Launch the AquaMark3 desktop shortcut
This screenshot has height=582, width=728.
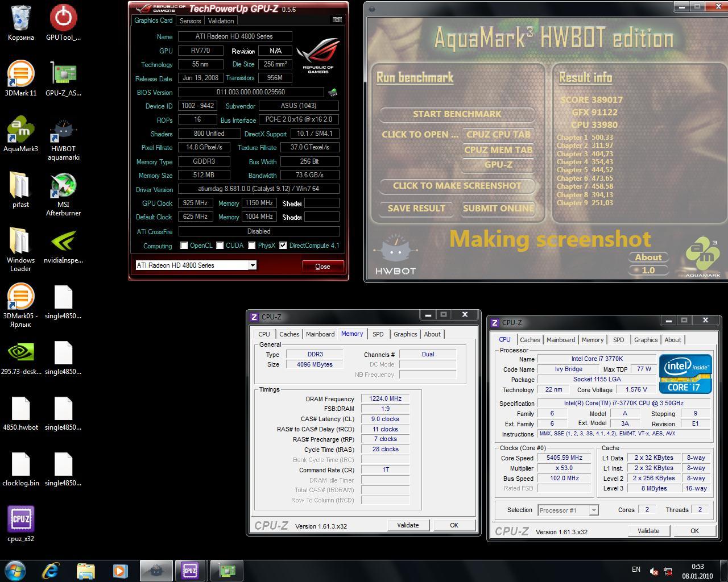pyautogui.click(x=20, y=134)
